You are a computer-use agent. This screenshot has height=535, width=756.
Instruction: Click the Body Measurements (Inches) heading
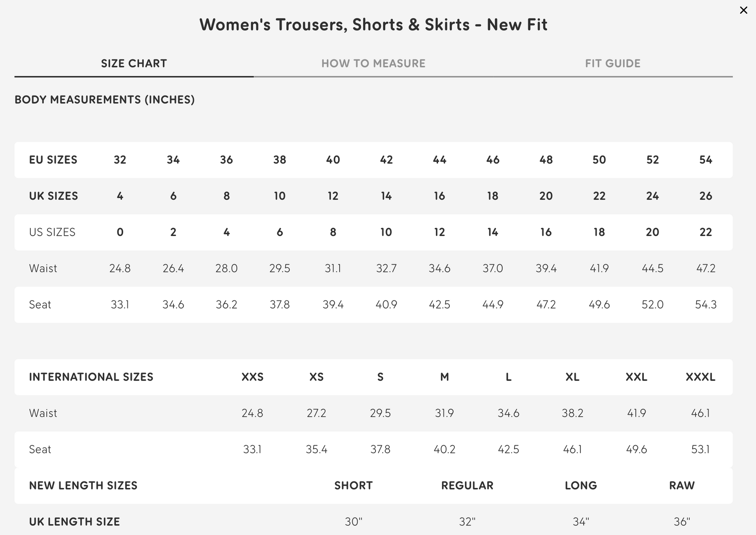pos(105,100)
